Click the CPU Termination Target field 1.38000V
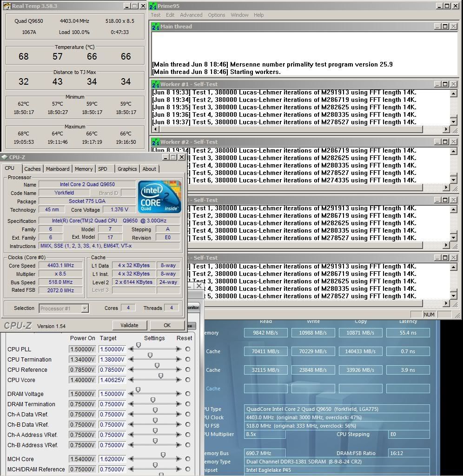Screen dimensions: 463x476 (112, 360)
